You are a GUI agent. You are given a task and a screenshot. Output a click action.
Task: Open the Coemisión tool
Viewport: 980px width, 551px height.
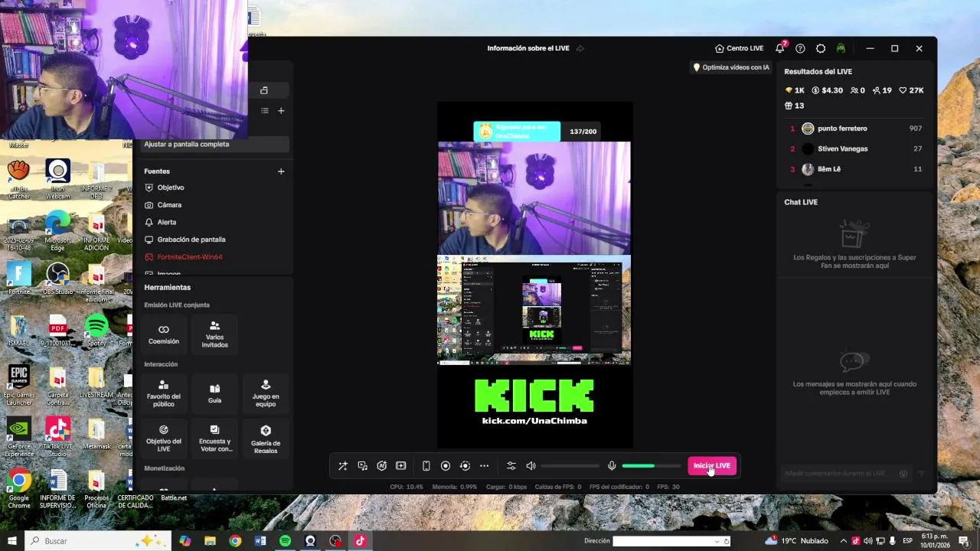[x=164, y=334]
